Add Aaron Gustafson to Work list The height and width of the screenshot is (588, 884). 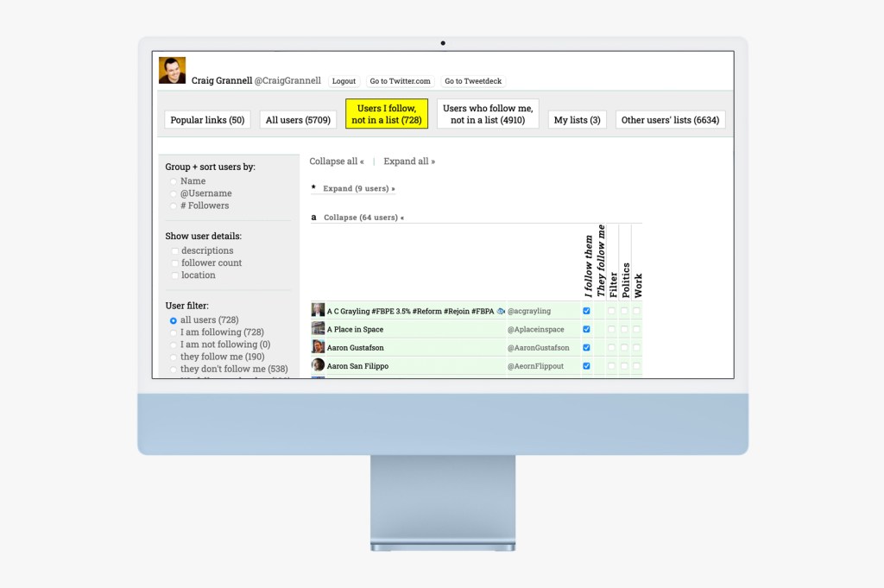(636, 347)
